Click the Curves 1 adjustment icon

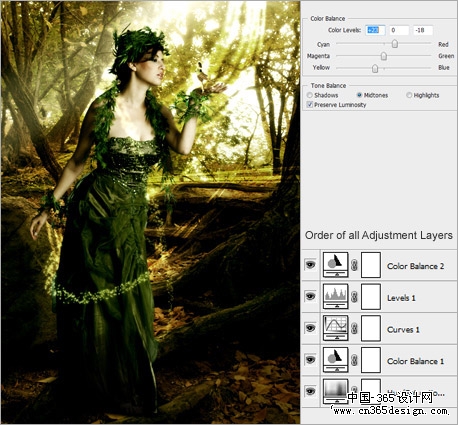click(335, 328)
